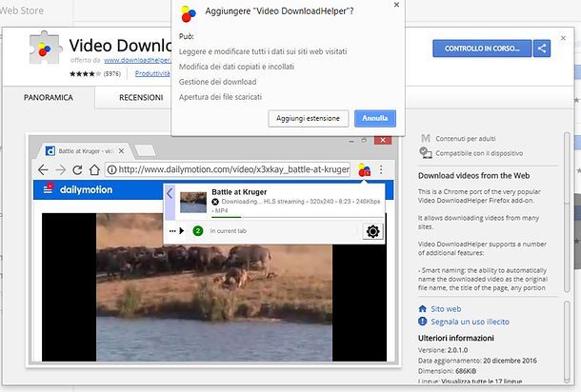Click Segnala un uso illecito link

tap(470, 322)
